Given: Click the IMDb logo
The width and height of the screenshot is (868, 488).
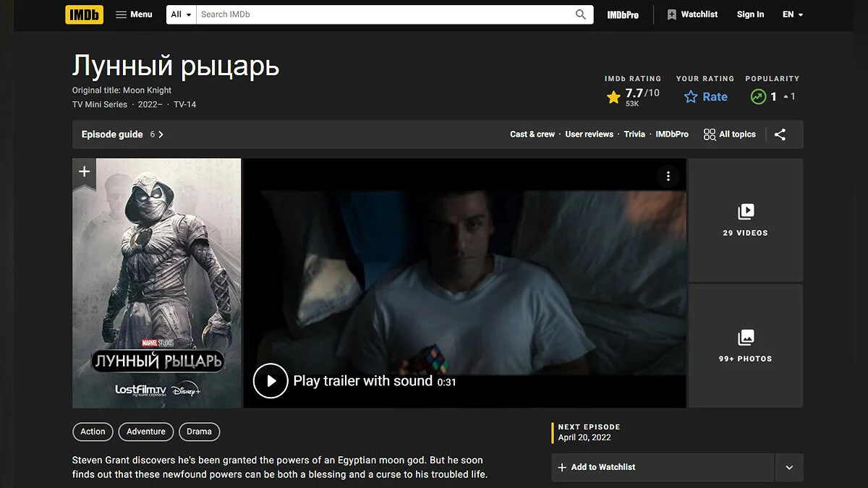Looking at the screenshot, I should [84, 14].
